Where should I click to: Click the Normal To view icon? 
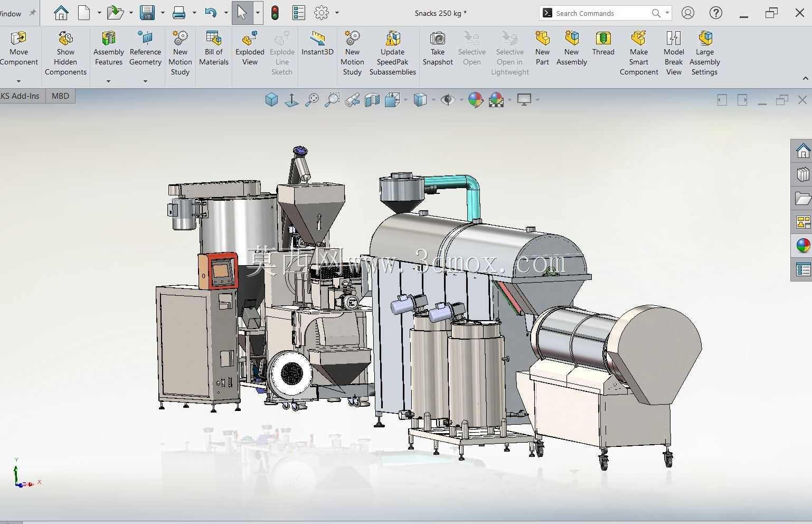click(x=291, y=99)
